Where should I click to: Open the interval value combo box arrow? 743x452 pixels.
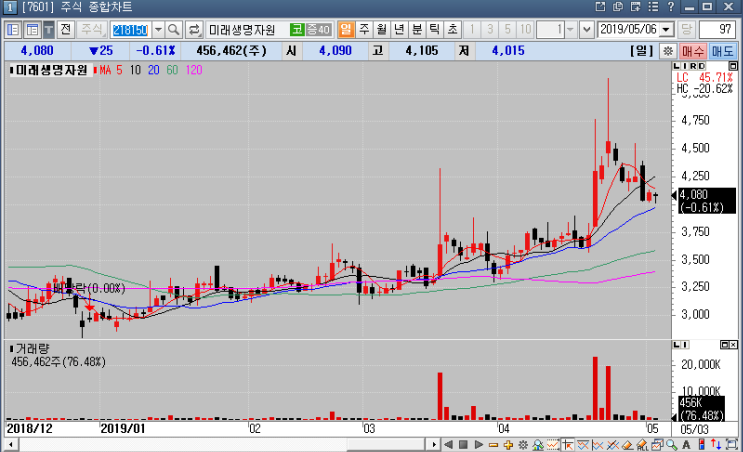pos(570,30)
